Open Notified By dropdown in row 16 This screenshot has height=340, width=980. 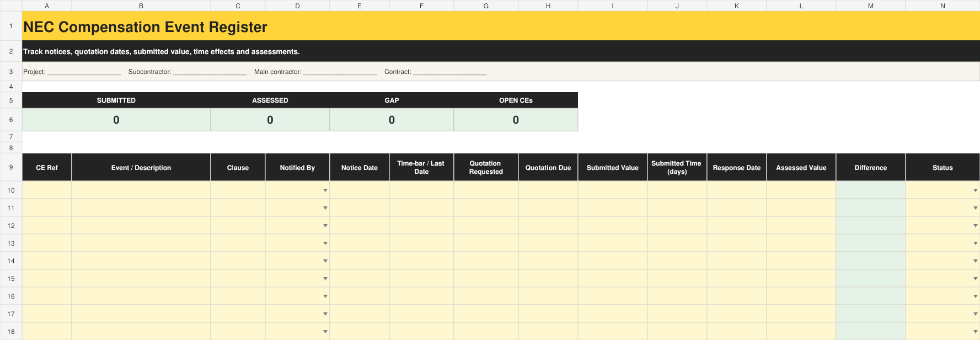pos(325,296)
